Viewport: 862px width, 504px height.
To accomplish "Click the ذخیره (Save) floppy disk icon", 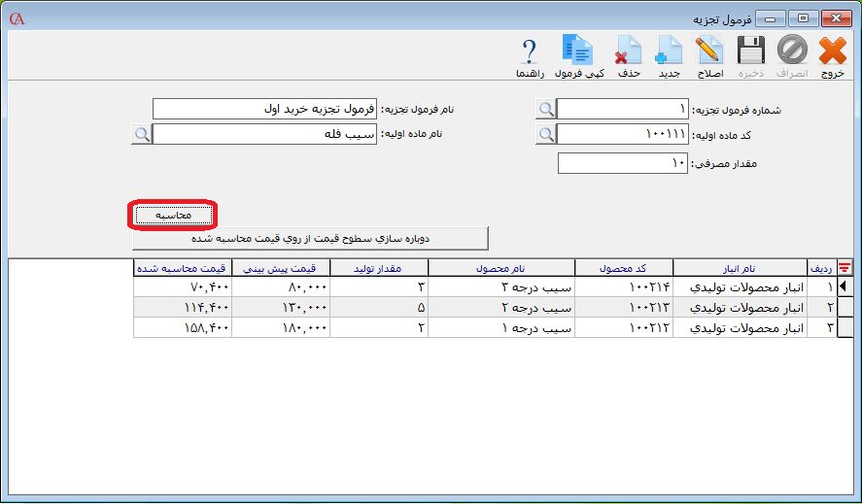I will point(749,51).
